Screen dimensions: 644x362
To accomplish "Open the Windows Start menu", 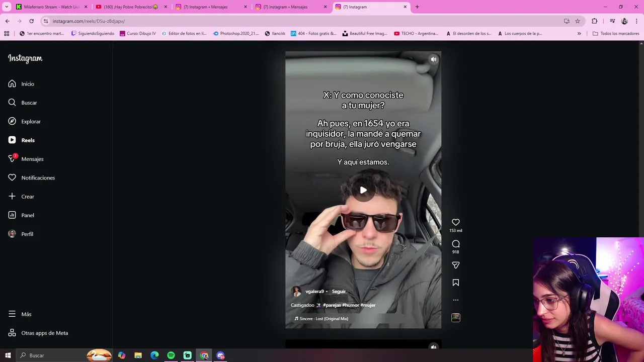I will [8, 355].
